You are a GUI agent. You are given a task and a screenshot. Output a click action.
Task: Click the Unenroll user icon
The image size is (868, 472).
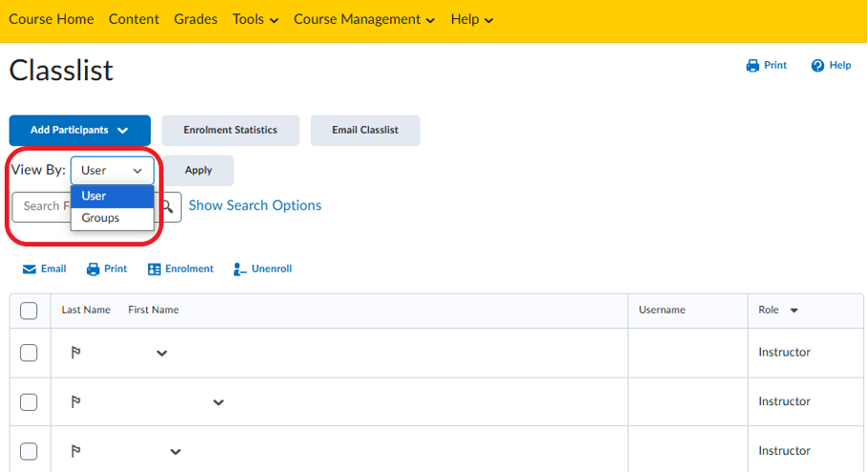[239, 268]
